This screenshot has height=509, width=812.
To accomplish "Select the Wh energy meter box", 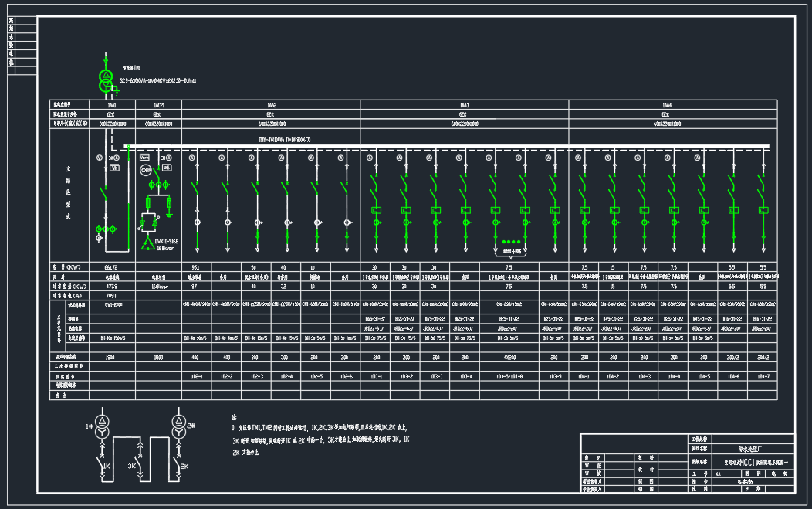I will (115, 168).
